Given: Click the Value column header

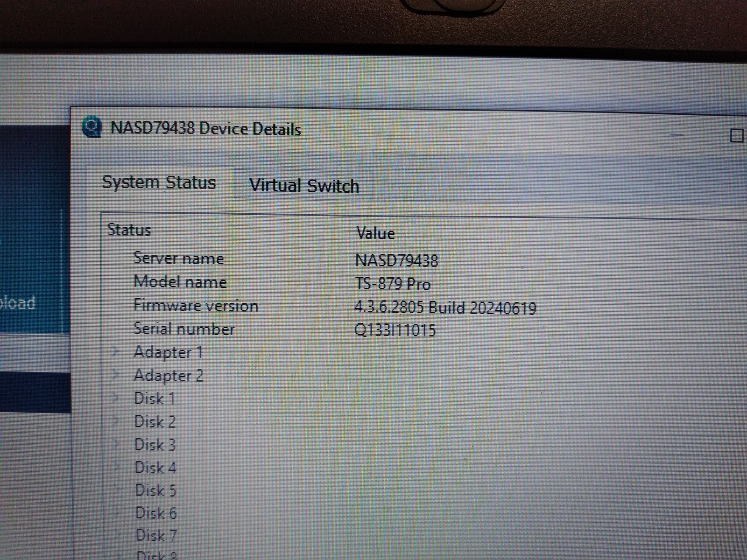Looking at the screenshot, I should pyautogui.click(x=375, y=233).
